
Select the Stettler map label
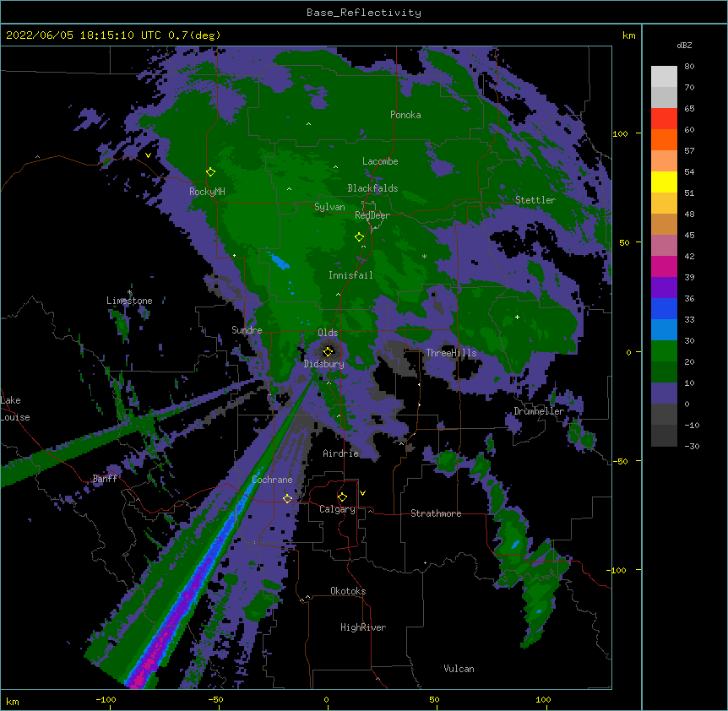coord(535,200)
